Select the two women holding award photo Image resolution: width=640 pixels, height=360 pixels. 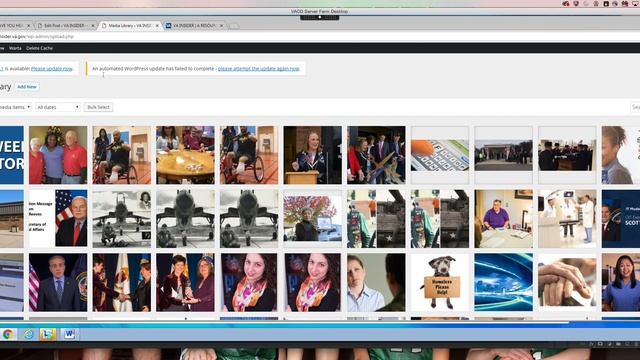pos(185,282)
